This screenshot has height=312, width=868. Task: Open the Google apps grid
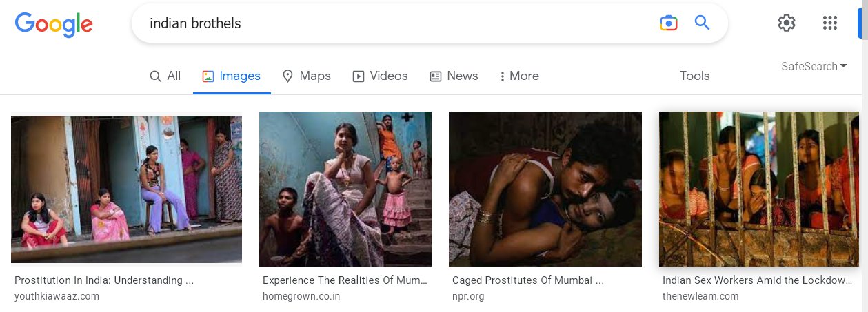[x=830, y=23]
